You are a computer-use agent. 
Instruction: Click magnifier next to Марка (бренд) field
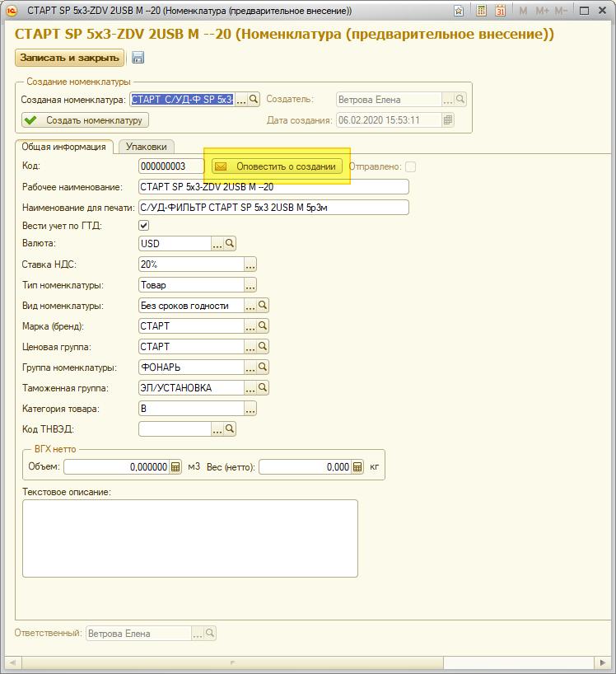tap(264, 326)
